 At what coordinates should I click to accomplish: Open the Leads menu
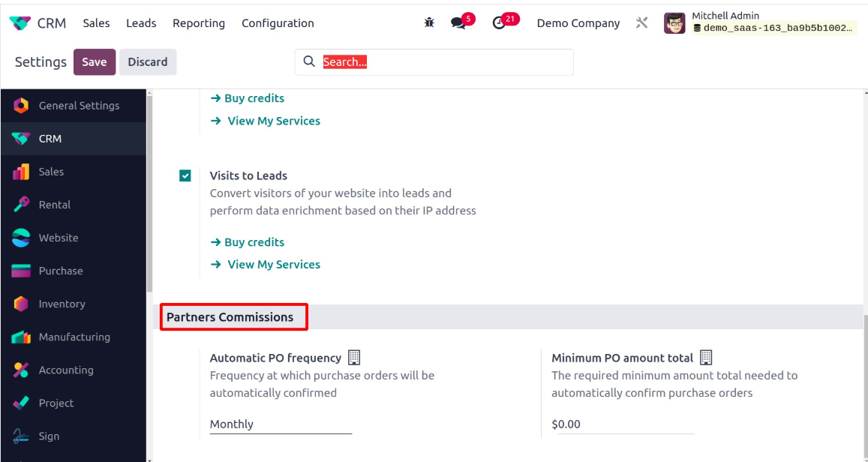point(141,23)
